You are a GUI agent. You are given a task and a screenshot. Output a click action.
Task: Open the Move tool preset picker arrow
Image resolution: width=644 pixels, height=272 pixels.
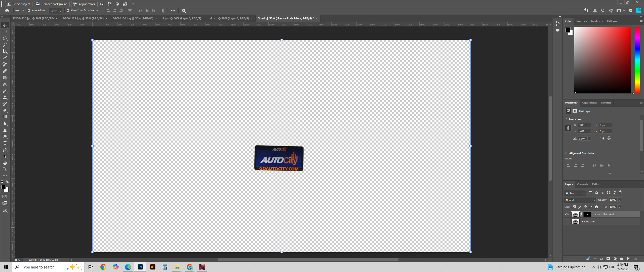(23, 11)
